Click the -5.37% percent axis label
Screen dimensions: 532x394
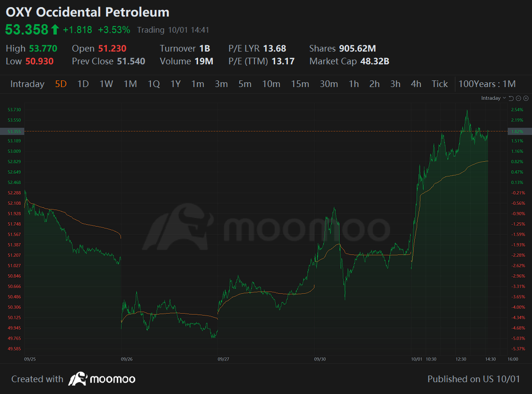pos(518,349)
